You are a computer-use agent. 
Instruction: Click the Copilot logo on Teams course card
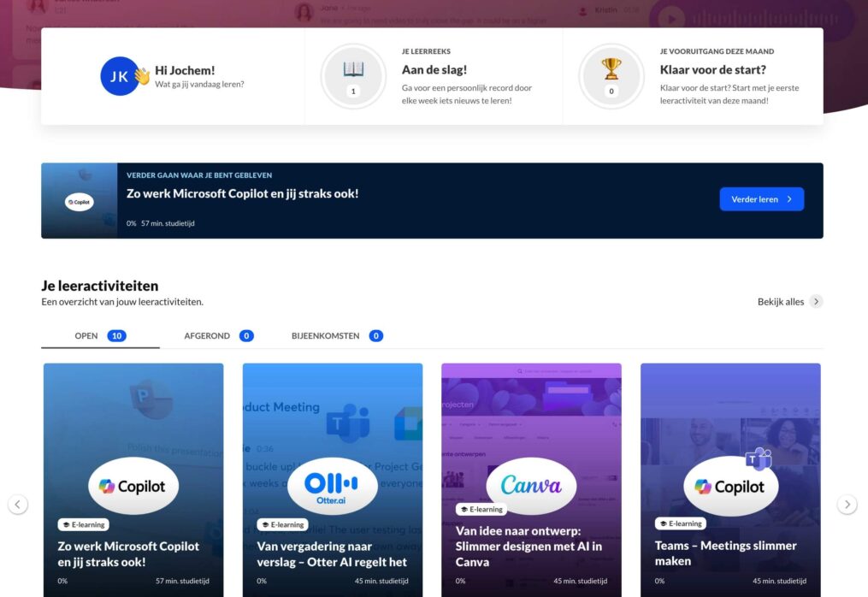point(730,486)
